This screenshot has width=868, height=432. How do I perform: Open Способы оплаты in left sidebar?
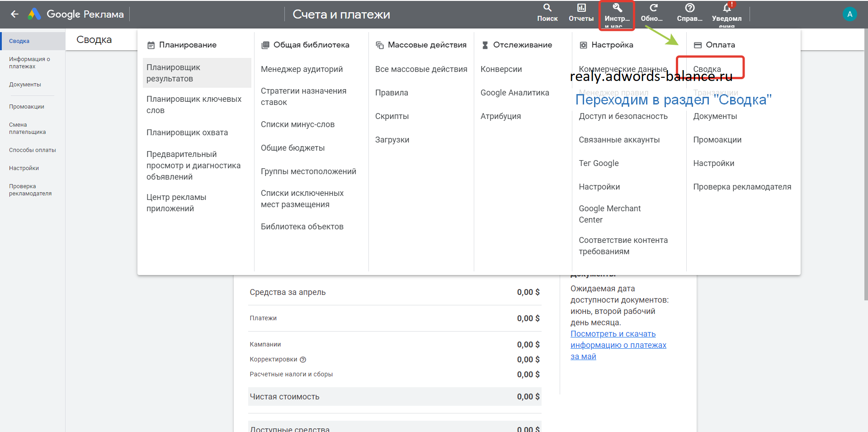point(32,150)
